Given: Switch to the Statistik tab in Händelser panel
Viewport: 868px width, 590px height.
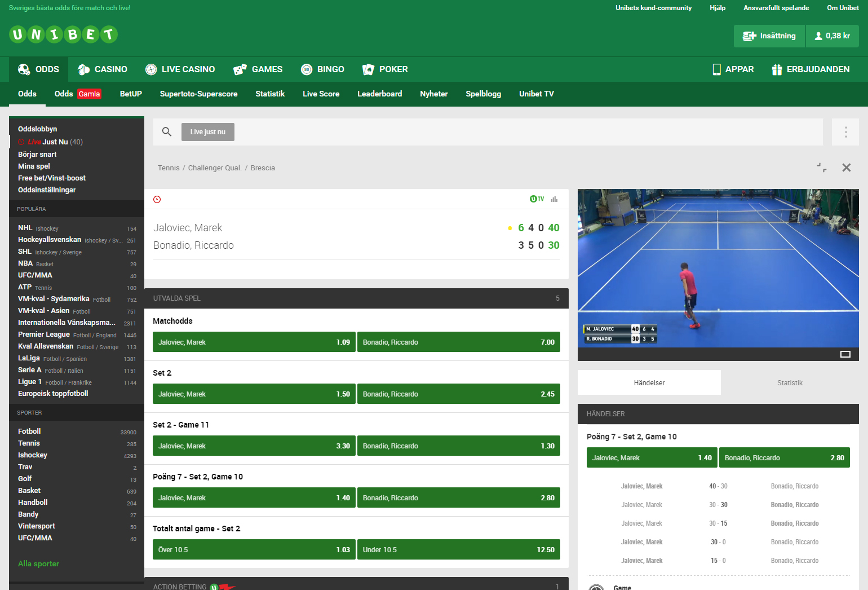Looking at the screenshot, I should pos(790,382).
